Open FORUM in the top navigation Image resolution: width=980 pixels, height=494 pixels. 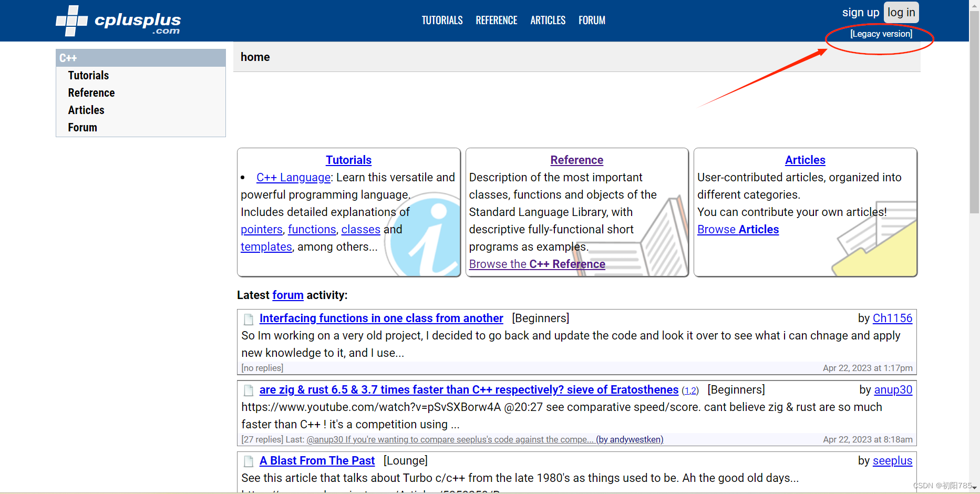click(592, 20)
